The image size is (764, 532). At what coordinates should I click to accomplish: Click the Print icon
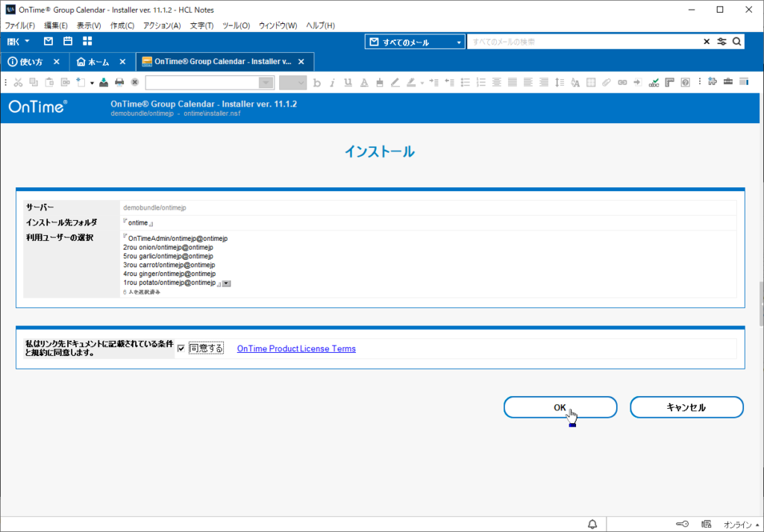tap(119, 82)
